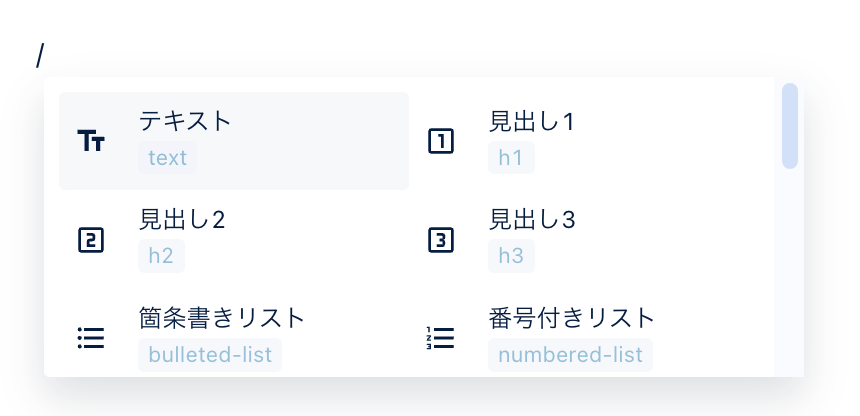
Task: Click the bulleted-list keyword tag
Action: click(210, 355)
